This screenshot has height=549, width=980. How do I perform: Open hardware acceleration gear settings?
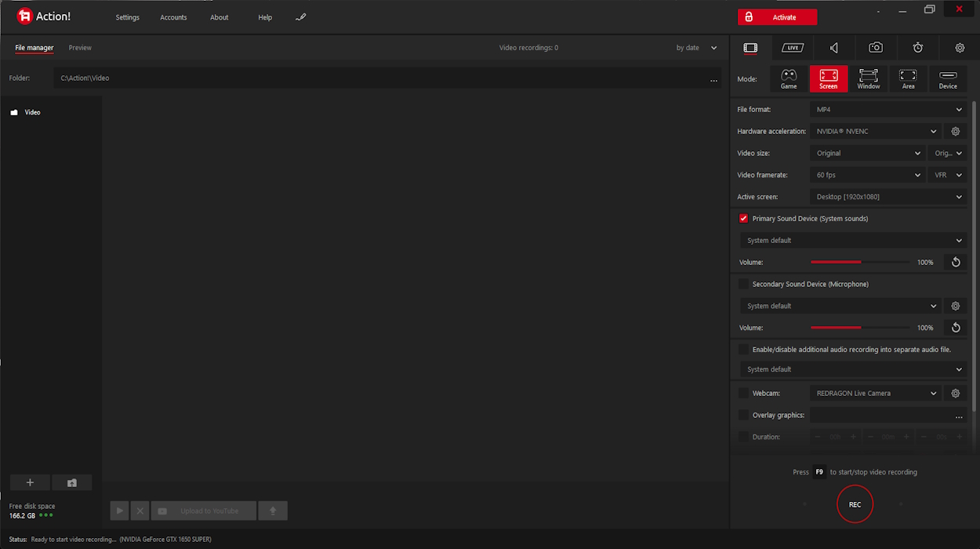(956, 132)
